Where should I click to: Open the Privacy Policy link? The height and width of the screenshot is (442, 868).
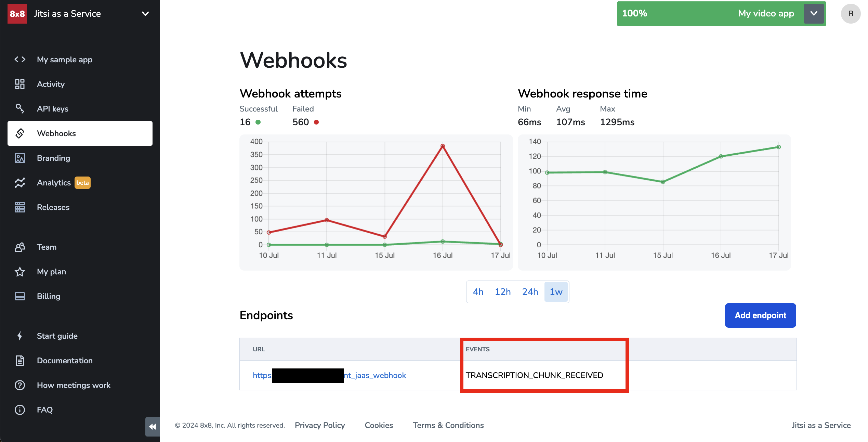(320, 425)
